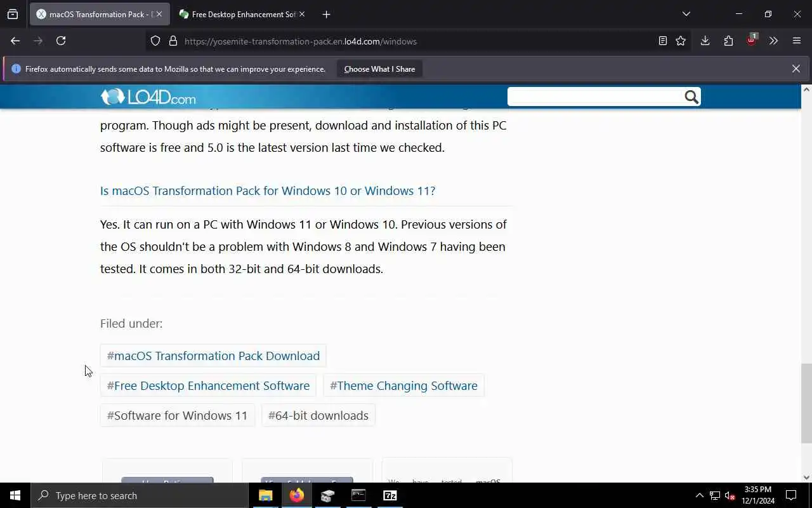Click the page vertical scrollbar thumb

[x=806, y=403]
